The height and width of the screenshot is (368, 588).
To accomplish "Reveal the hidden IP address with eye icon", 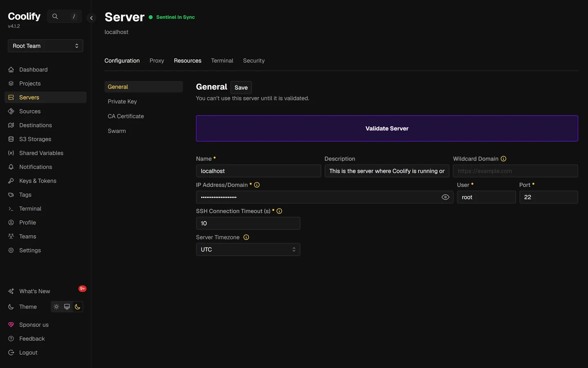I will point(445,197).
